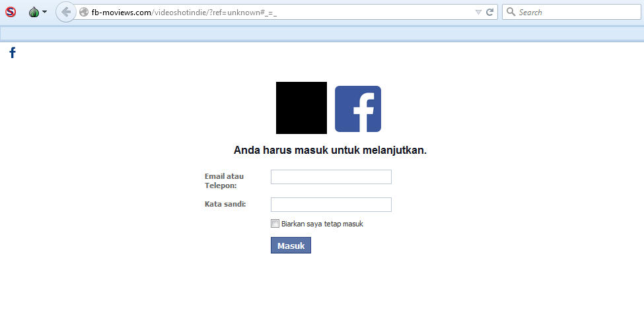644x334 pixels.
Task: Click the search magnifier icon
Action: 511,12
